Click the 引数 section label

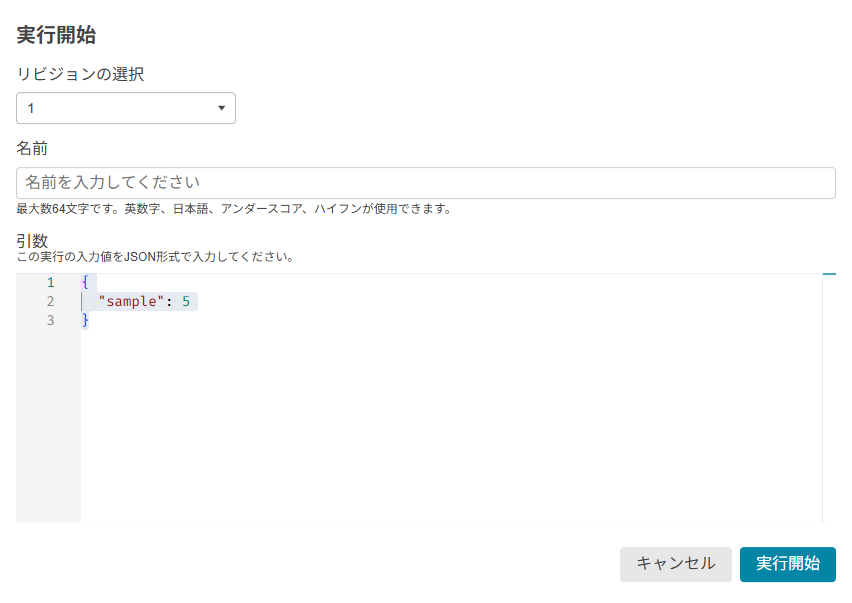pyautogui.click(x=32, y=241)
